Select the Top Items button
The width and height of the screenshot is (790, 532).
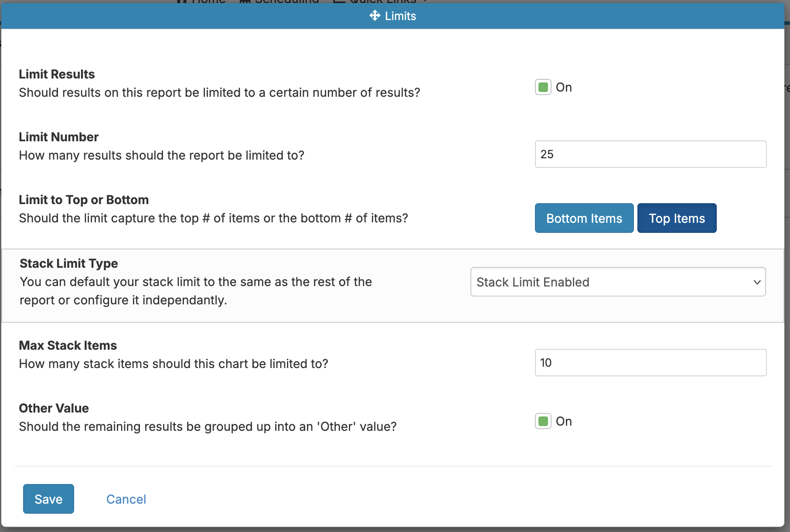click(x=676, y=218)
